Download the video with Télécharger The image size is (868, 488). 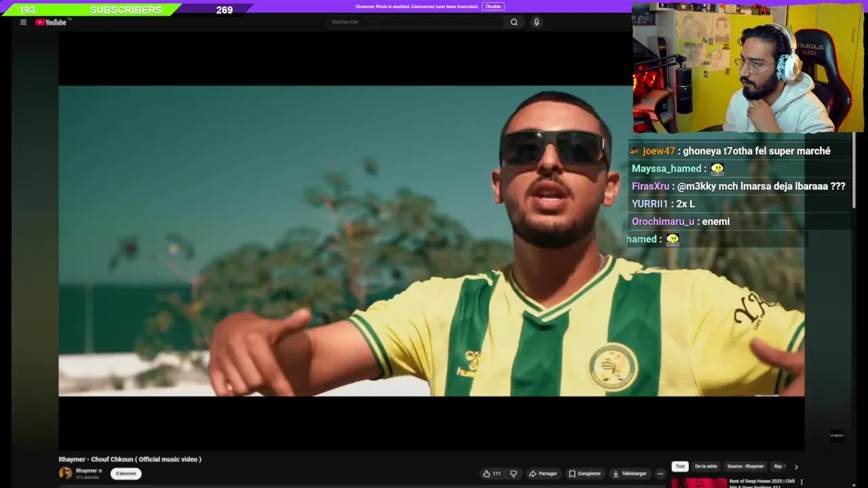629,474
